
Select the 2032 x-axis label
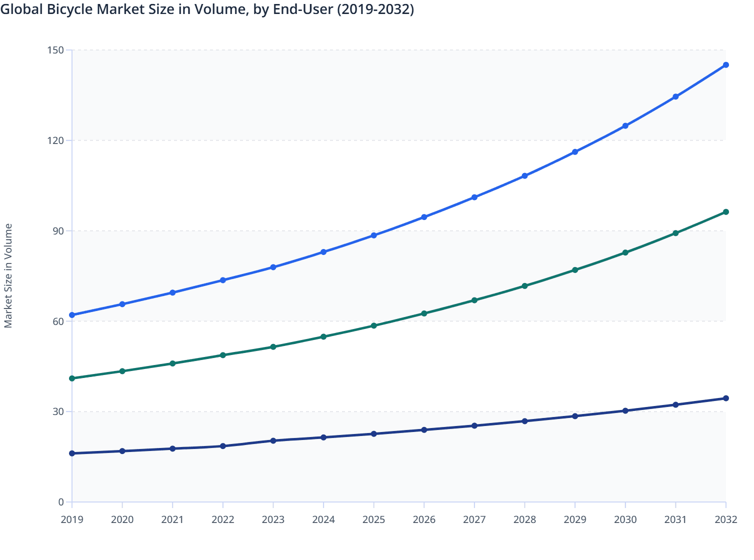tap(725, 520)
